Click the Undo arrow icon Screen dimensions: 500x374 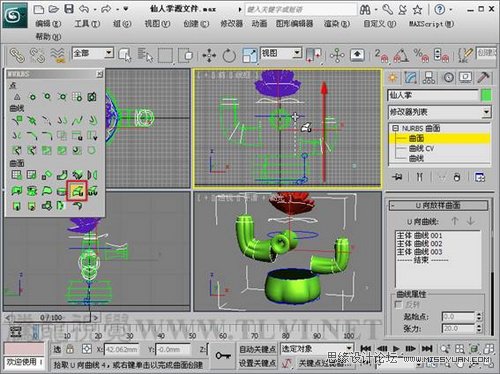(x=84, y=9)
